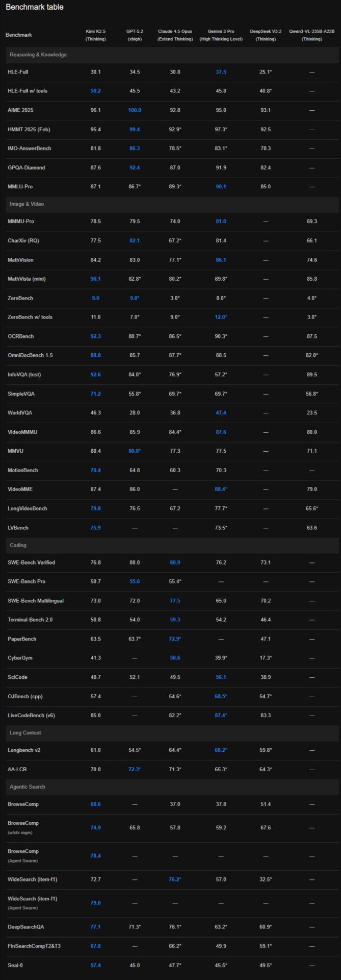This screenshot has height=980, width=341.
Task: Click the "DeepSearchQA" row label
Action: [x=25, y=927]
